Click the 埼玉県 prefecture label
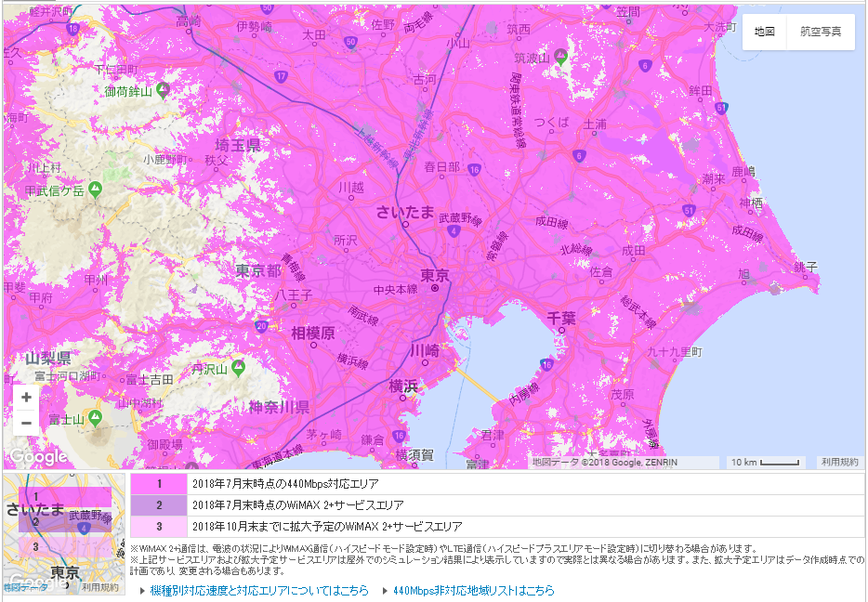Image resolution: width=868 pixels, height=602 pixels. coord(238,146)
